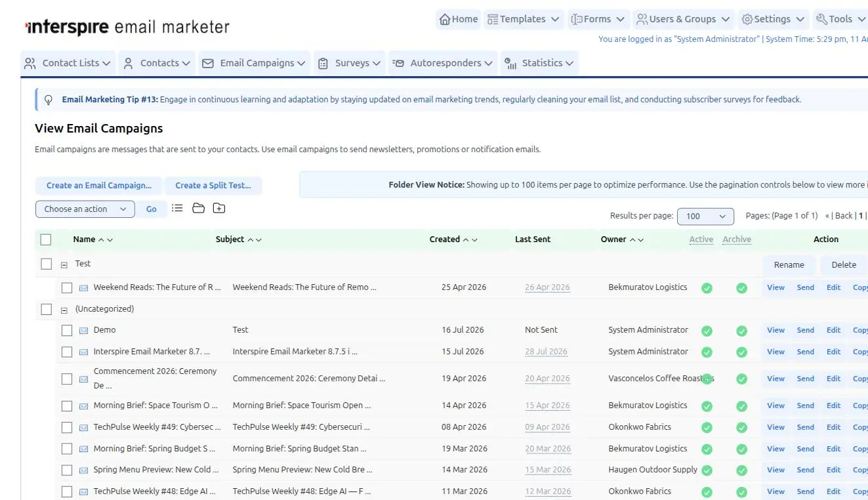Click Archive checkmark for Weekend Reads row
The height and width of the screenshot is (500, 868).
pos(741,288)
